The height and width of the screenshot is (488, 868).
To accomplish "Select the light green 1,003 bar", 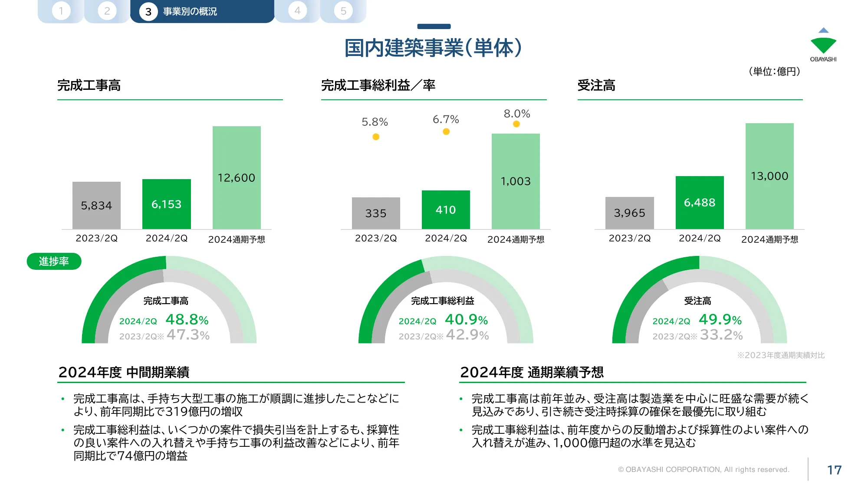I will (x=516, y=181).
